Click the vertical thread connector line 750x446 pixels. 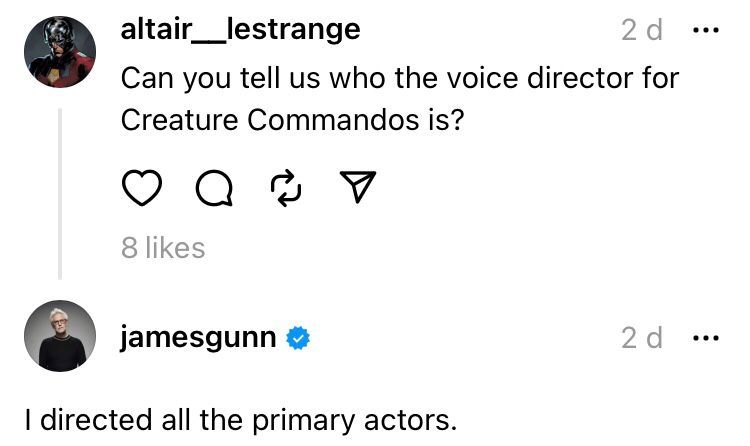tap(60, 190)
